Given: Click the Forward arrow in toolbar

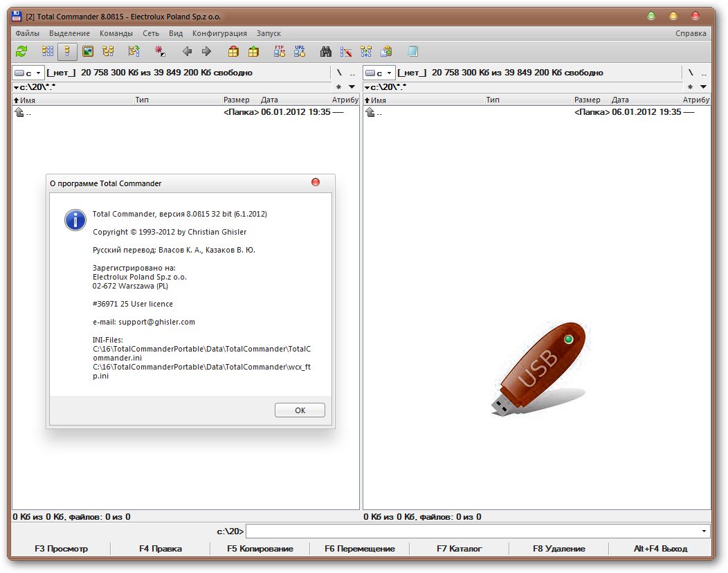Looking at the screenshot, I should (206, 51).
